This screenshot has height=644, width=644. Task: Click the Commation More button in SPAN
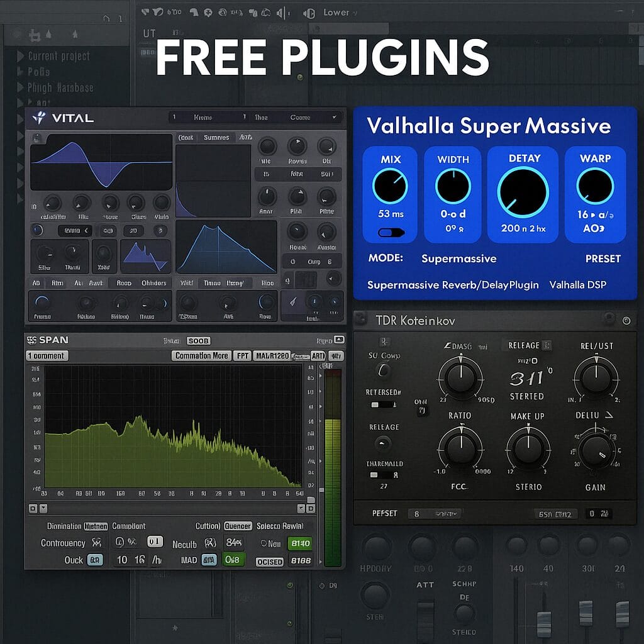click(201, 356)
